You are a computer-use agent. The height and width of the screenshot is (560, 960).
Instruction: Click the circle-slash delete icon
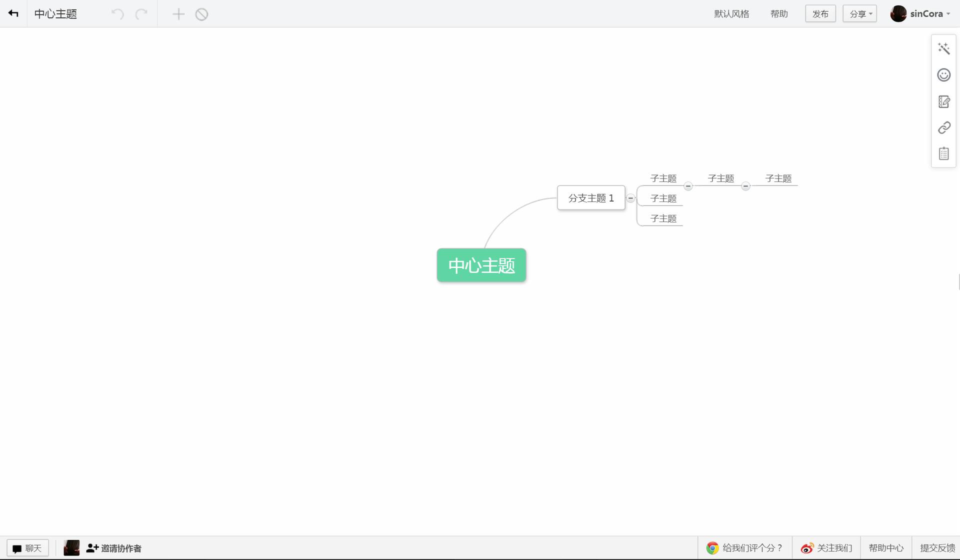201,14
